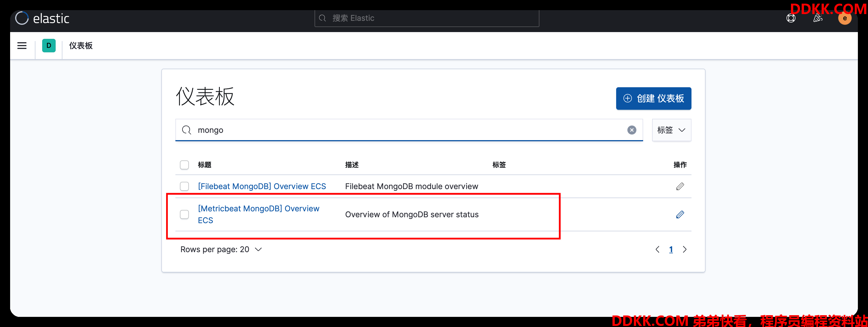The width and height of the screenshot is (868, 327).
Task: Click text Overview of MongoDB server status
Action: pos(412,214)
